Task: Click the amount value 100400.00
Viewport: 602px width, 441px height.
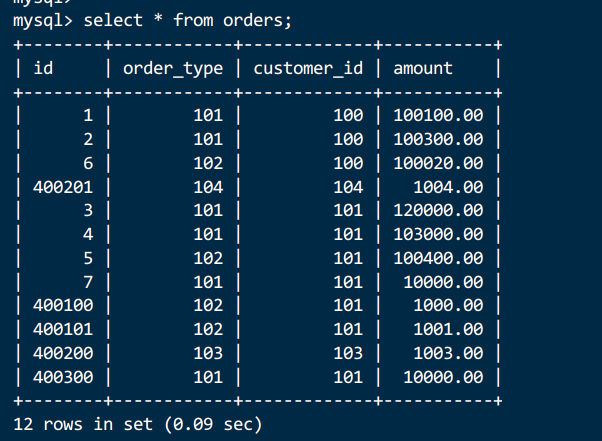Action: pyautogui.click(x=438, y=258)
